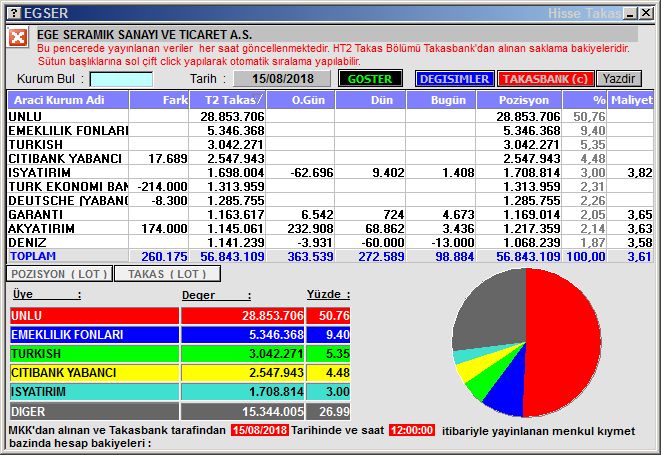Click the gray DIGER legend bar

pos(94,411)
